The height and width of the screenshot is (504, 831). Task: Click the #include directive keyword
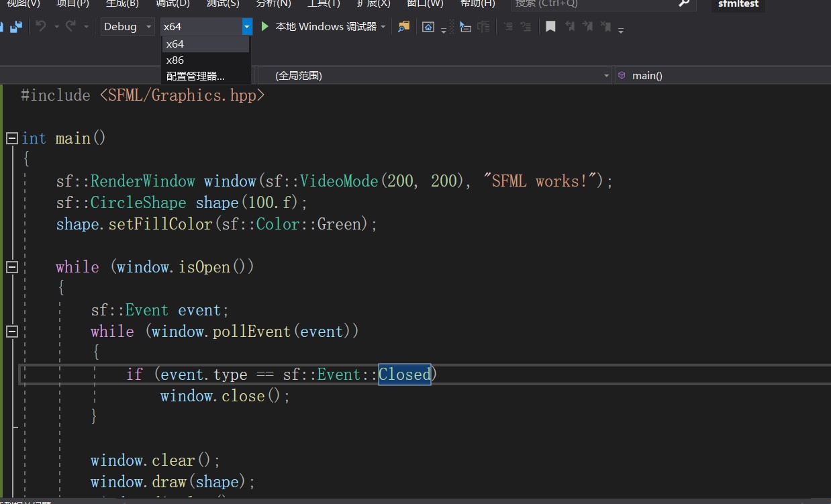coord(55,95)
